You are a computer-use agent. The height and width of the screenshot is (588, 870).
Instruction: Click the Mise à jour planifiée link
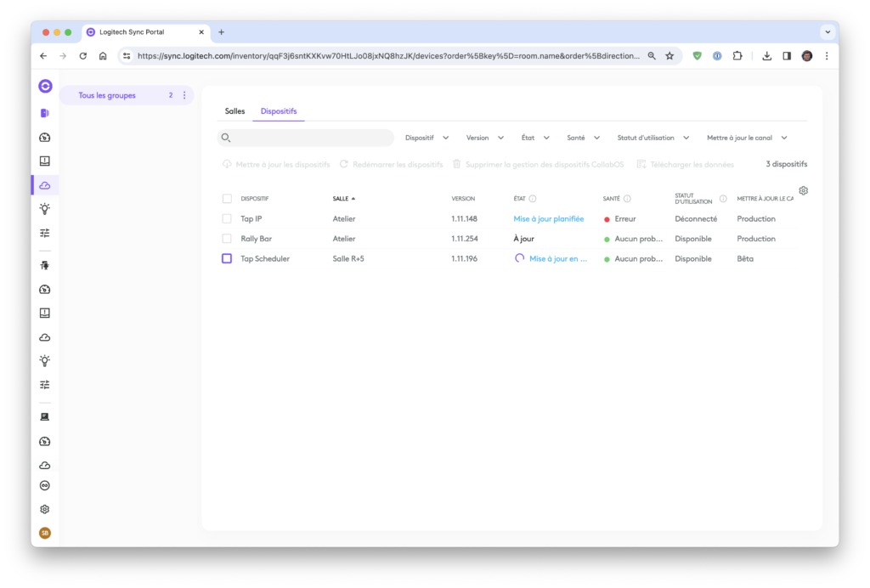coord(548,219)
